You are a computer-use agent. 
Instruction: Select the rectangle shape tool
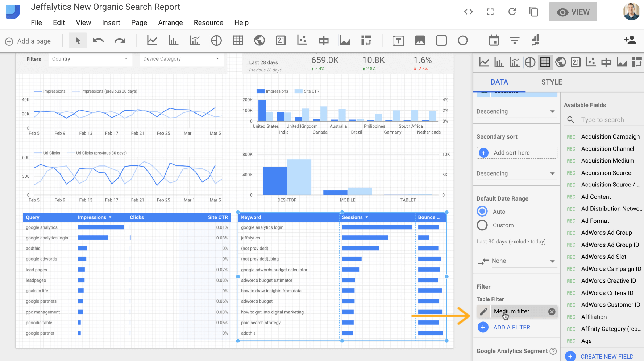pos(441,40)
